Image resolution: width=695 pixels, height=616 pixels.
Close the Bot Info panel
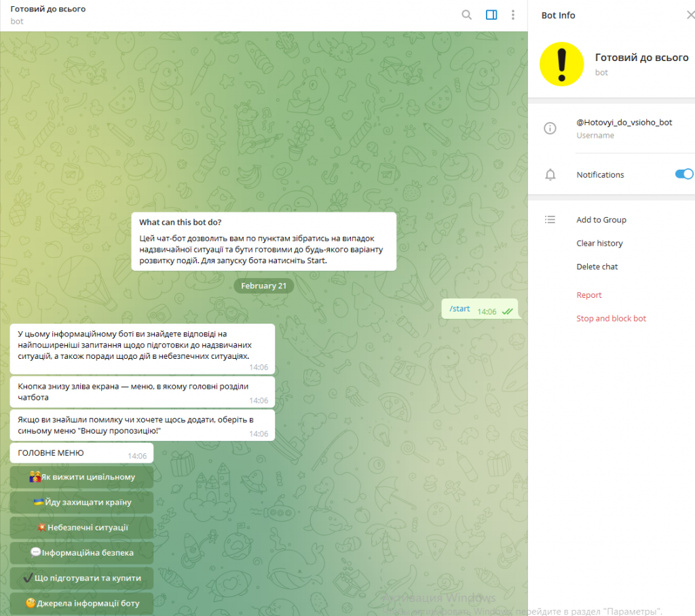[x=690, y=15]
